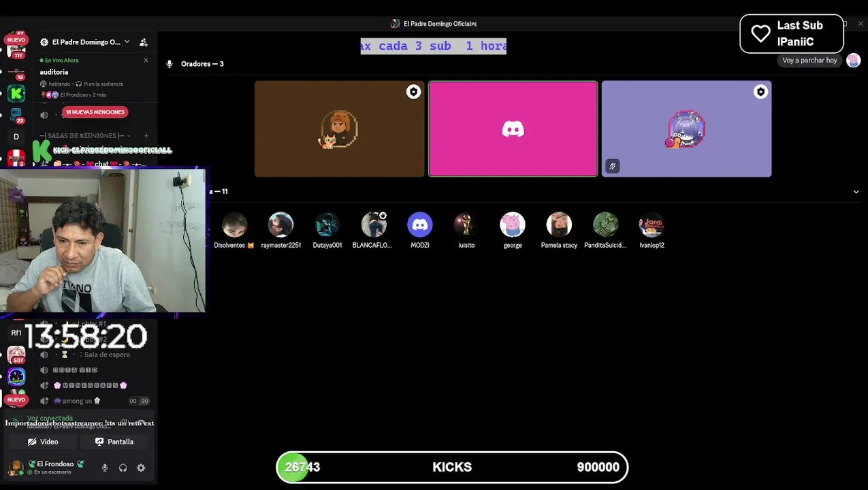
Task: Click moderator badge on purple speaker tile
Action: (x=760, y=92)
